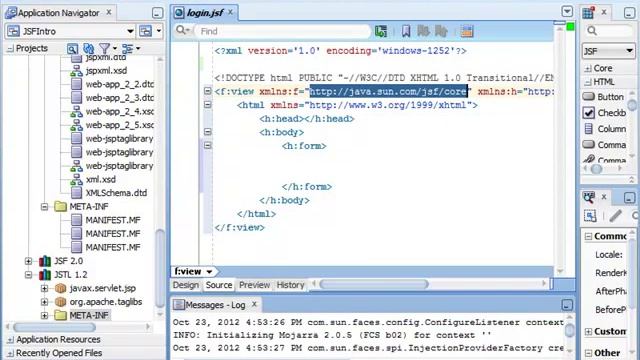Click the refresh icon in Projects toolbar
The image size is (640, 360).
[x=89, y=49]
